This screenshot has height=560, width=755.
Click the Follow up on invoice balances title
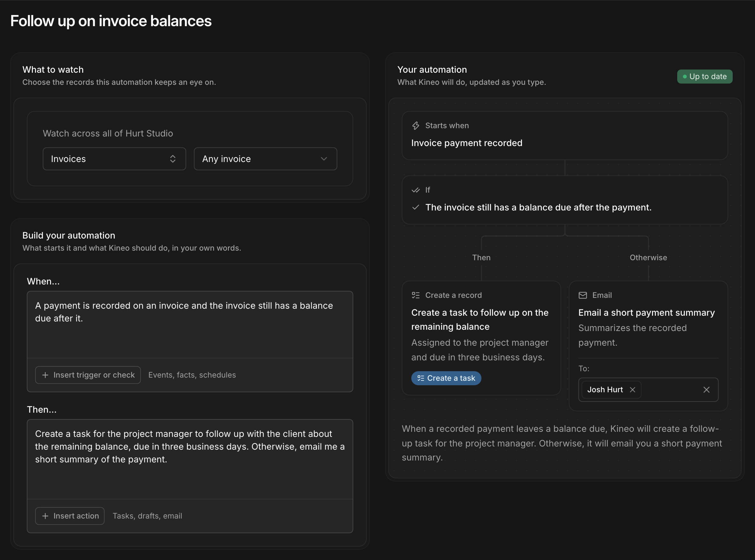111,21
